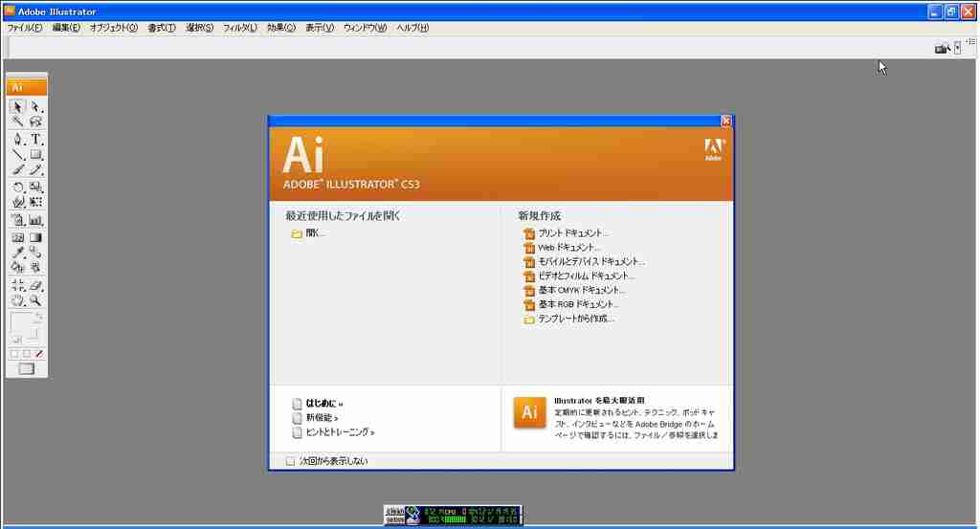Open ファイル(F) menu
The width and height of the screenshot is (980, 529).
[x=25, y=28]
